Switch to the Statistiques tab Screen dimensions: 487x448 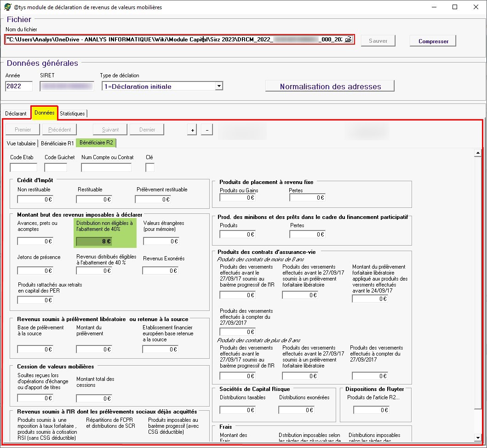(73, 113)
